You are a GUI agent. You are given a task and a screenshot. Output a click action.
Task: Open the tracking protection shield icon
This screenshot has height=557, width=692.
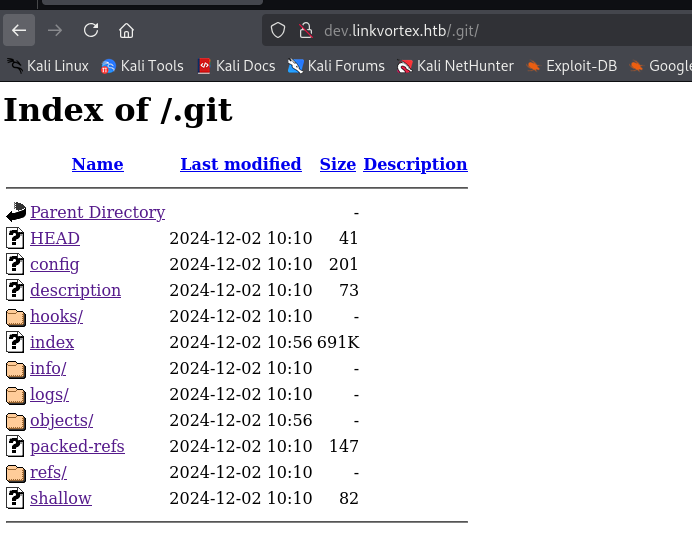point(278,30)
